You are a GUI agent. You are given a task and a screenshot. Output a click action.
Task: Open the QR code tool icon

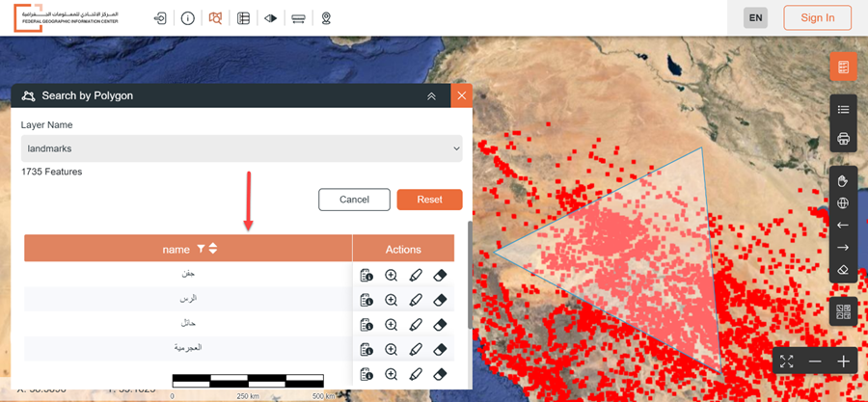coord(844,312)
